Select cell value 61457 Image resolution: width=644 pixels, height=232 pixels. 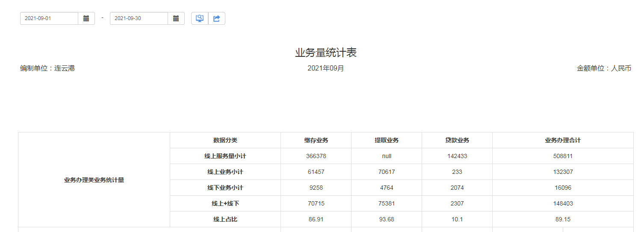pos(316,172)
